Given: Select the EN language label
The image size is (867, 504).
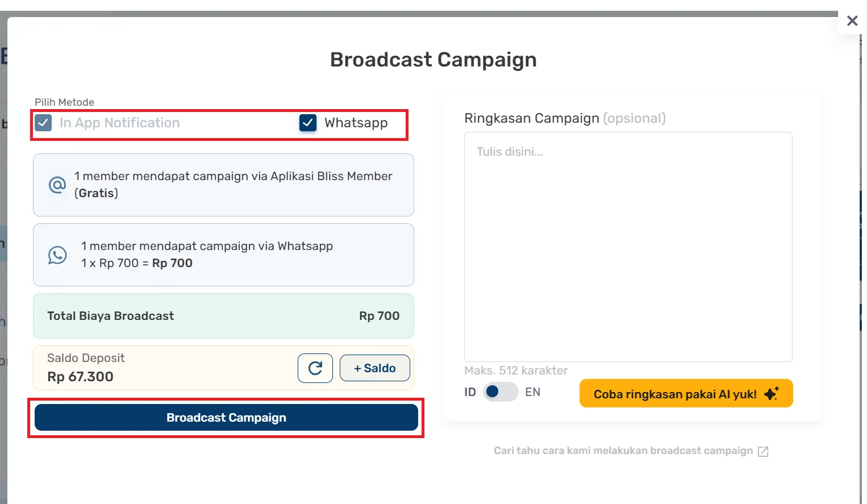Looking at the screenshot, I should click(532, 392).
